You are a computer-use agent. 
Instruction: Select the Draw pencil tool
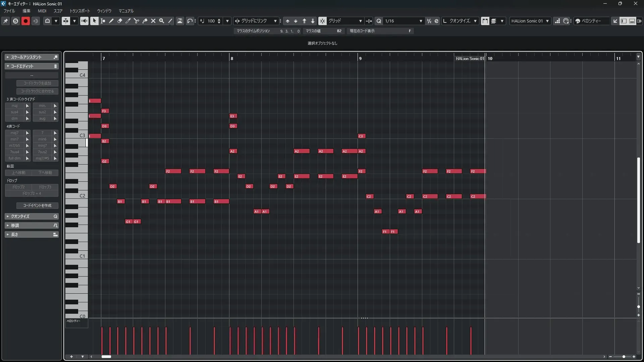pyautogui.click(x=111, y=21)
